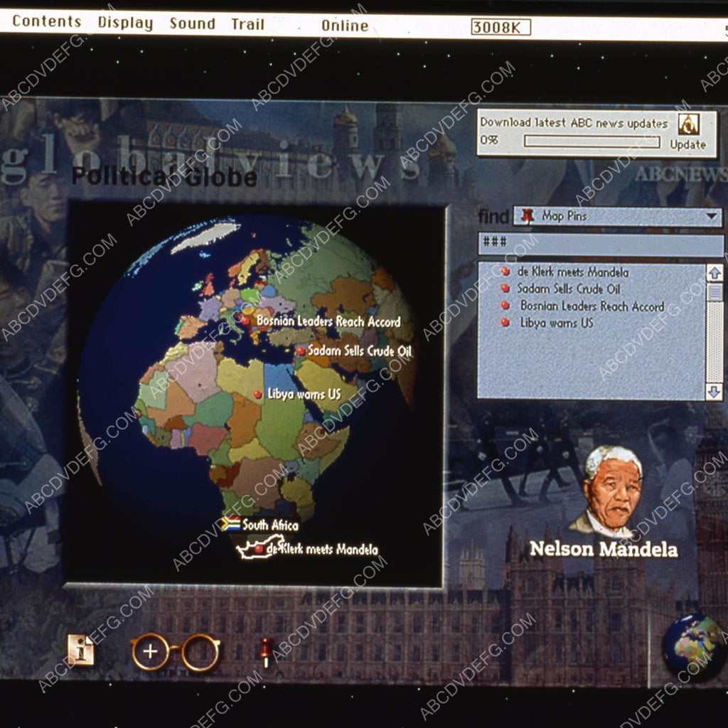Click the small globe icon

693,645
